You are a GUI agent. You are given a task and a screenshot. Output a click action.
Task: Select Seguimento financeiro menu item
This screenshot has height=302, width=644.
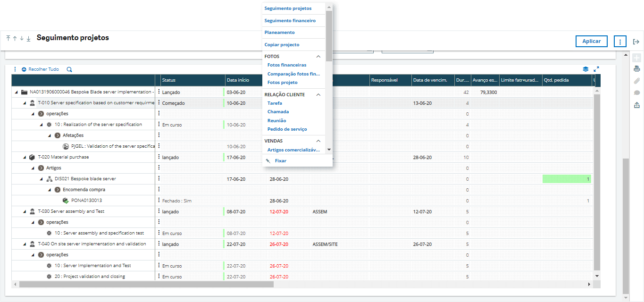[290, 21]
